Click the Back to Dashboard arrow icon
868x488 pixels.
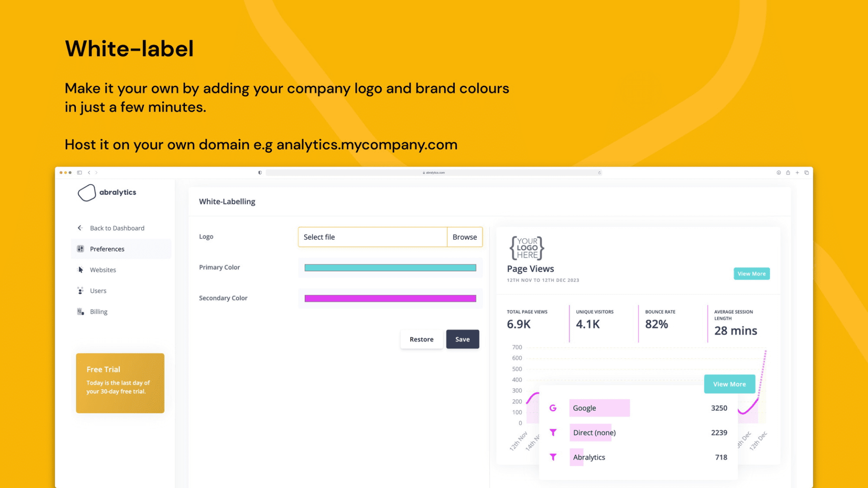coord(79,228)
